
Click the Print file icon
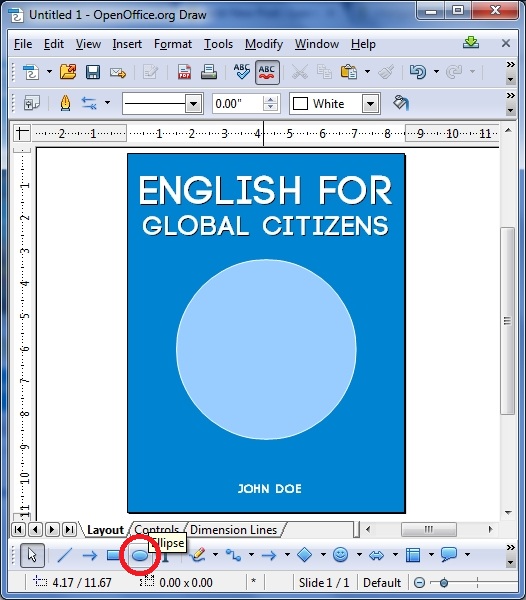point(209,72)
